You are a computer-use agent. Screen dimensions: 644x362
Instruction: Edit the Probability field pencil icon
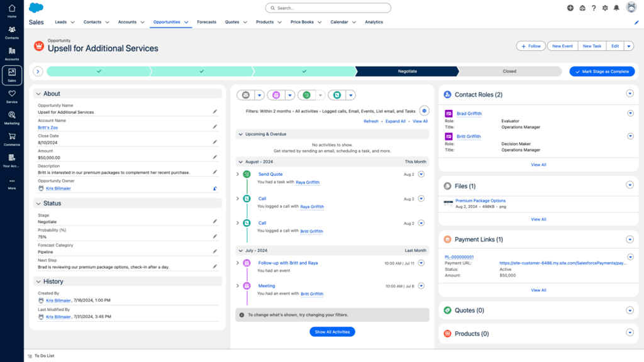coord(215,236)
